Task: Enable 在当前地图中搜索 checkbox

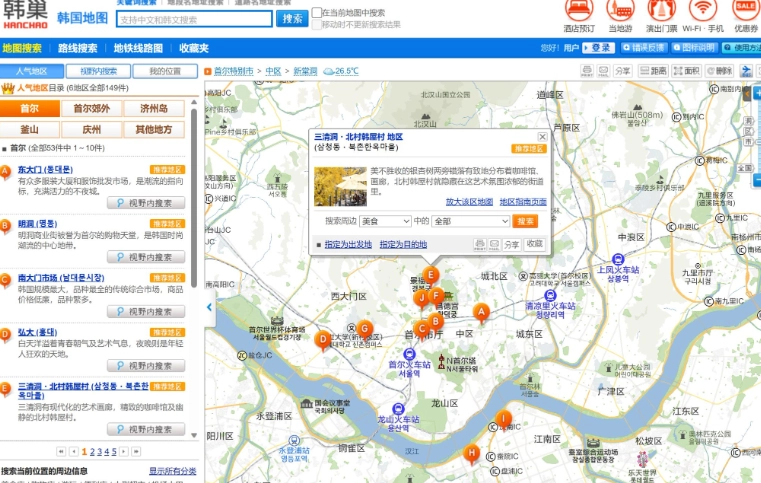Action: 317,12
